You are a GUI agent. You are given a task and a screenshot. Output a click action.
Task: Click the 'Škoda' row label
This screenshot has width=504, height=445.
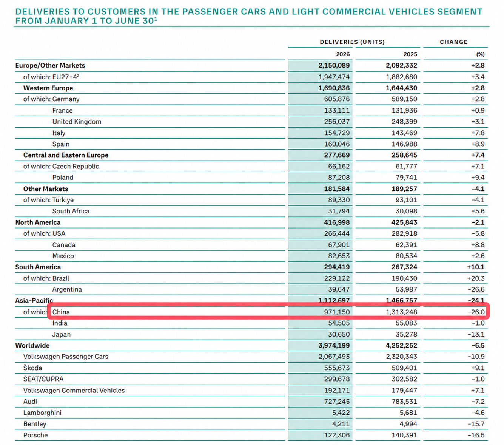(32, 368)
